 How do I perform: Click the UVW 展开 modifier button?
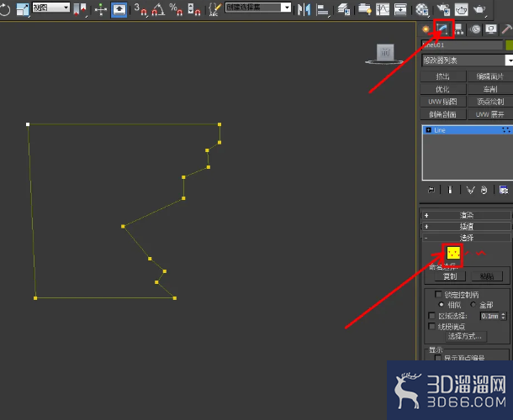[490, 114]
